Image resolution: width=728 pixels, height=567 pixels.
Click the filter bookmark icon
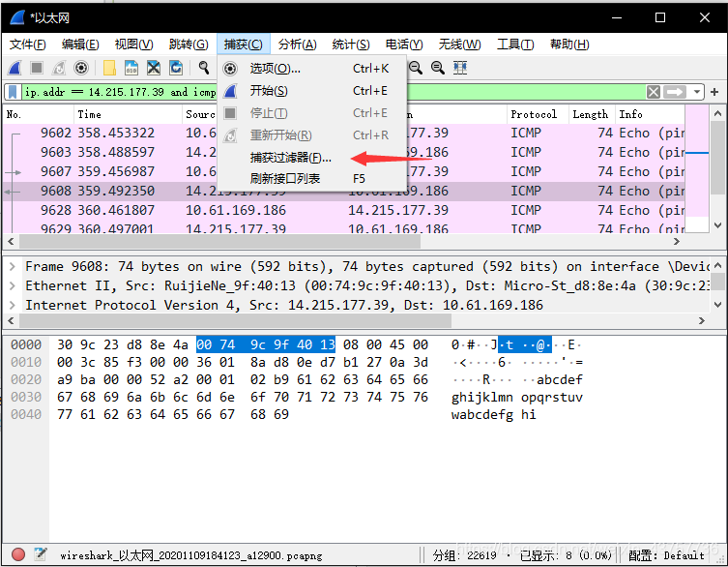[13, 92]
